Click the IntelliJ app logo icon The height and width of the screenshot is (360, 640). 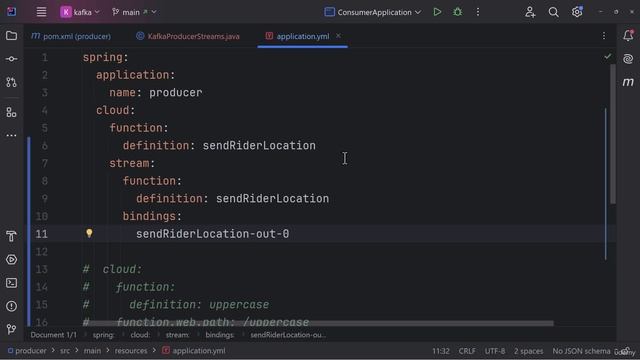tap(11, 11)
